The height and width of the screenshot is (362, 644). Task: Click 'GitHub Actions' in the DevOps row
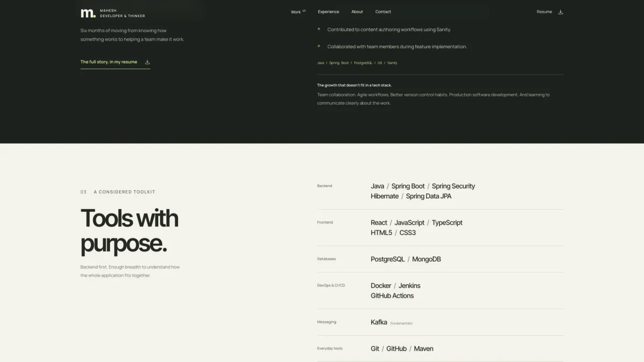coord(392,296)
